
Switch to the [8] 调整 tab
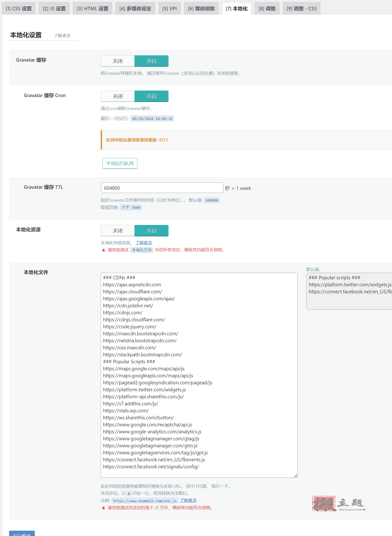pyautogui.click(x=267, y=9)
